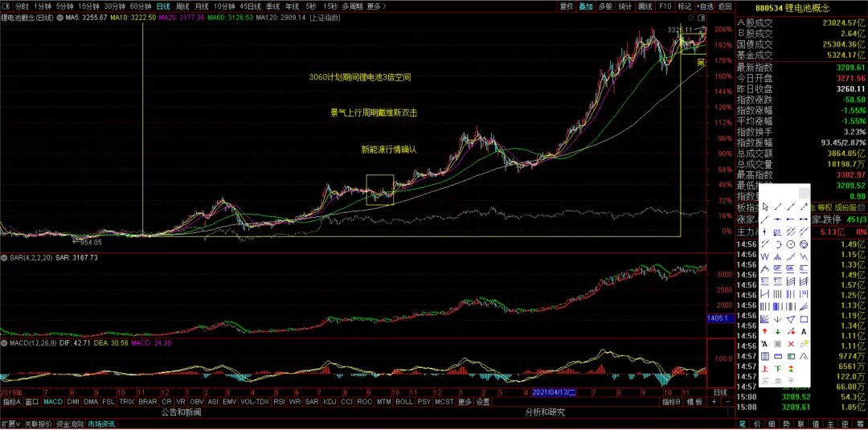Place a green down-arrow marker

coord(778,331)
